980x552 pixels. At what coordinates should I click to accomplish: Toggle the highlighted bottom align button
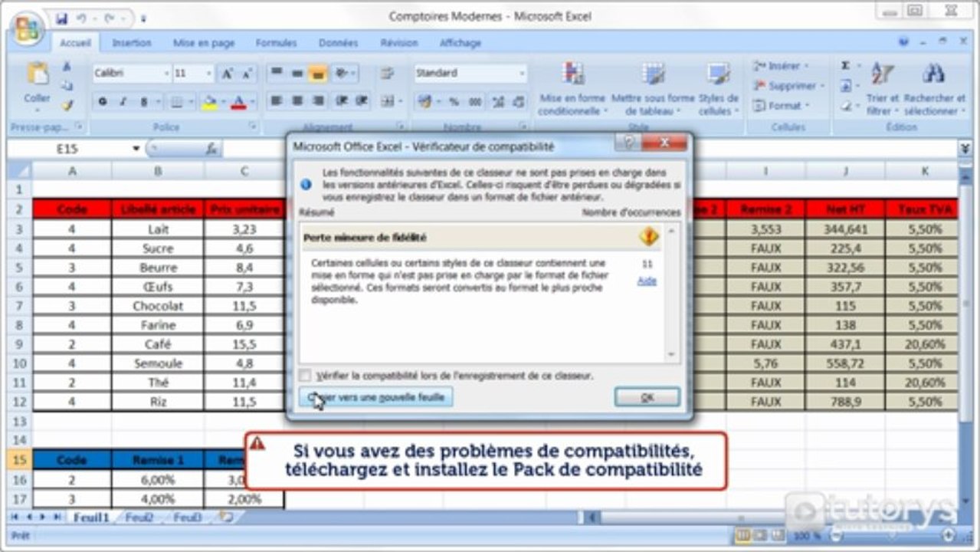pyautogui.click(x=317, y=74)
